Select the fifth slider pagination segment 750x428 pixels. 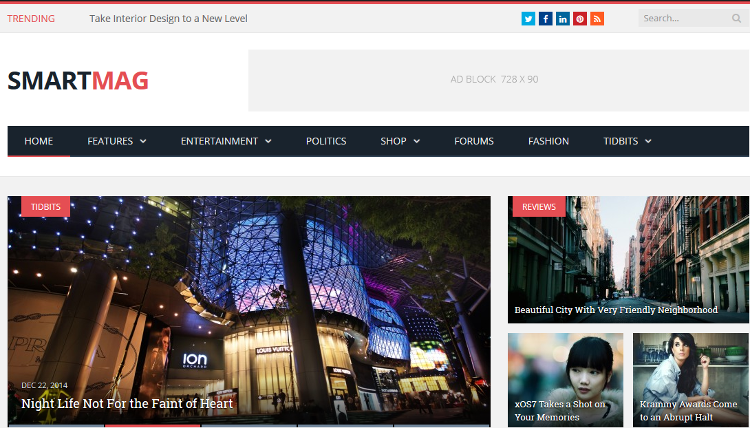(442, 425)
